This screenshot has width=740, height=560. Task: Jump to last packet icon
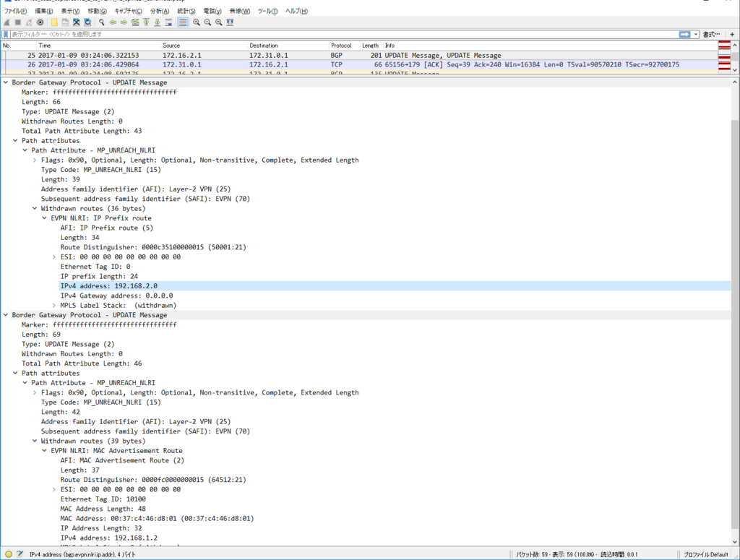pyautogui.click(x=157, y=22)
